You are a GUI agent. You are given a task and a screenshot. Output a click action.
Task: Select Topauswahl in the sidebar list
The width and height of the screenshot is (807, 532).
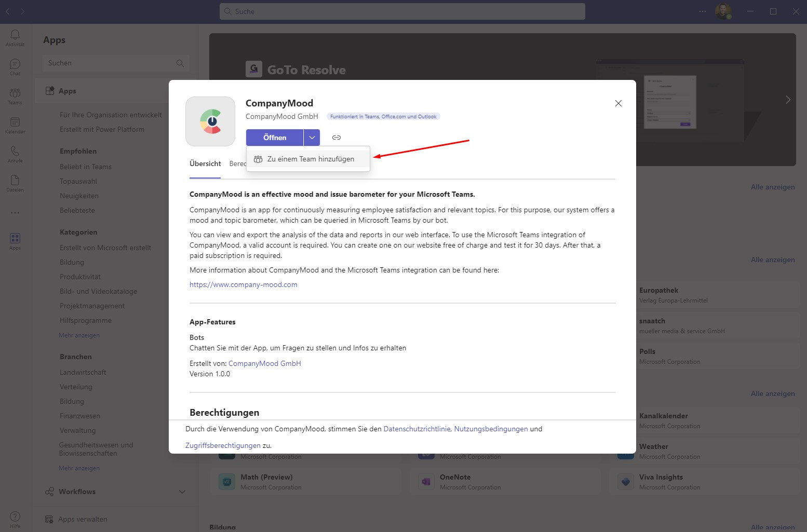78,181
